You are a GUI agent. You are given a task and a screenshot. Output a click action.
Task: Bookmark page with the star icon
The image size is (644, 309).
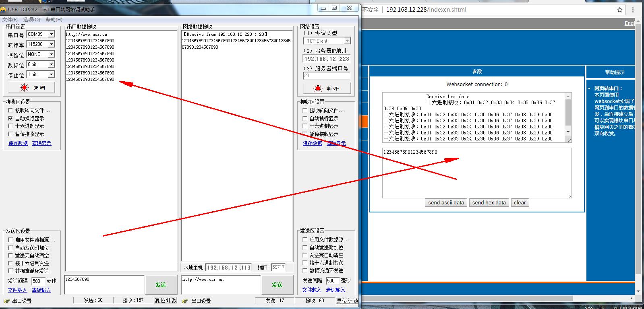coord(620,10)
